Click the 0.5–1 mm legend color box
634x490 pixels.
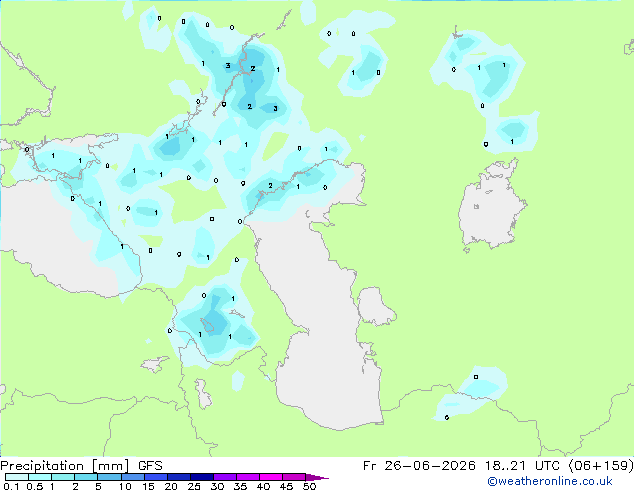click(40, 477)
